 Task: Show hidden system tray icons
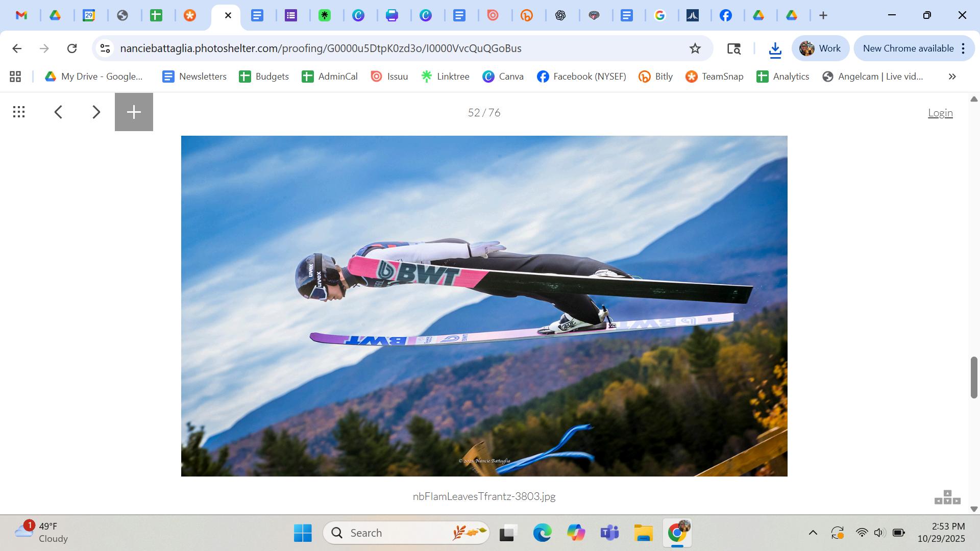point(813,533)
